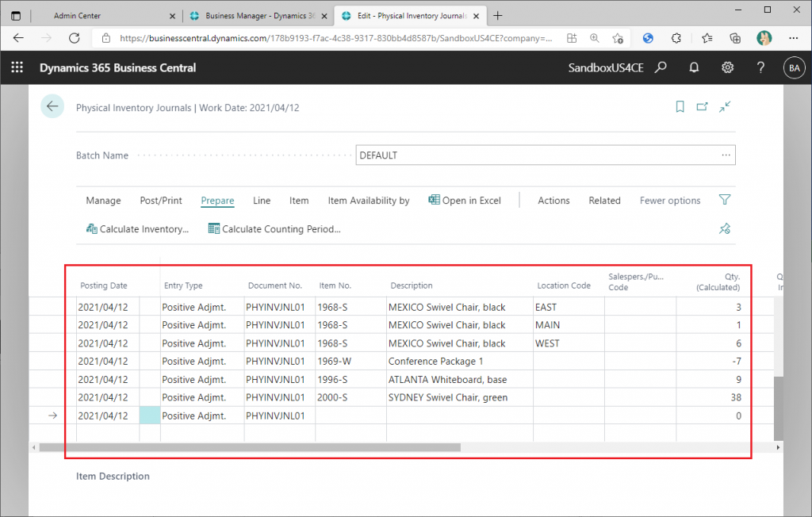This screenshot has width=812, height=517.
Task: Select the Conference Package 1 description cell
Action: click(x=459, y=361)
